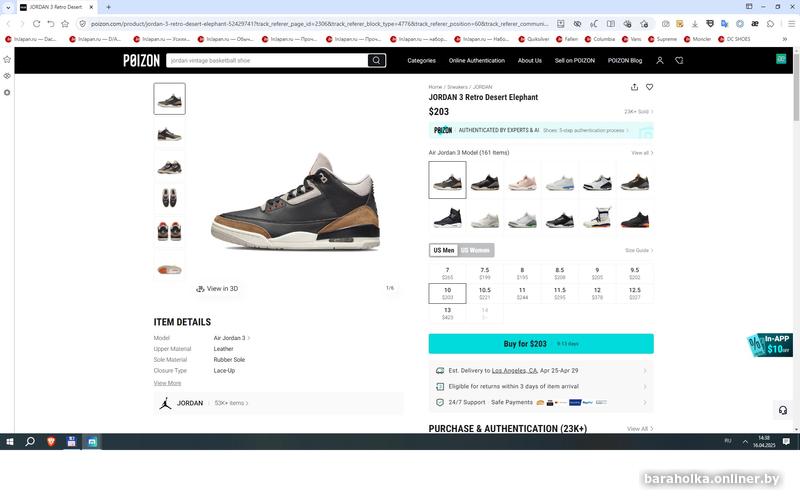Select size 8.5 option
Viewport: 800px width, 500px height.
point(560,273)
